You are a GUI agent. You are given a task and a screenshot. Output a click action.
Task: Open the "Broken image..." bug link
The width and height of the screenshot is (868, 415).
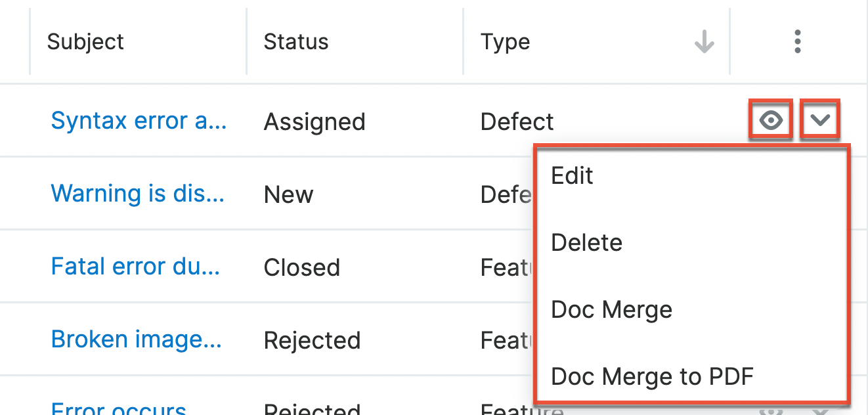point(136,339)
